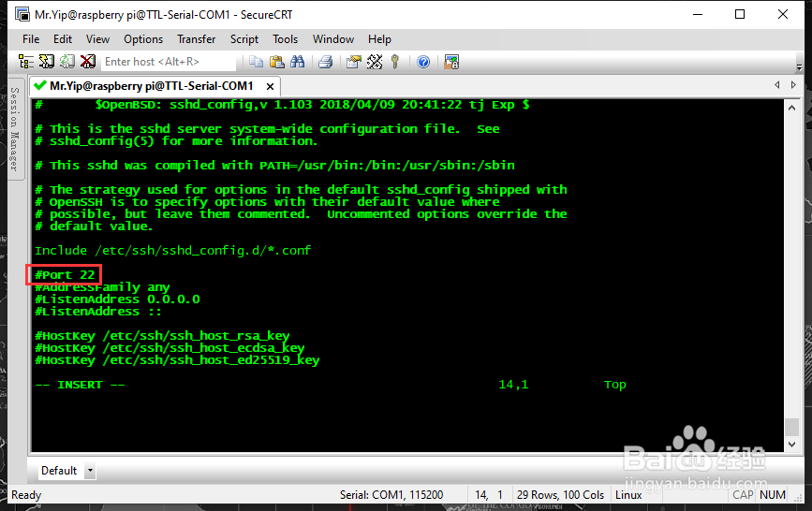Click the SecureFX launch icon
Screen dimensions: 812x511
click(x=451, y=62)
